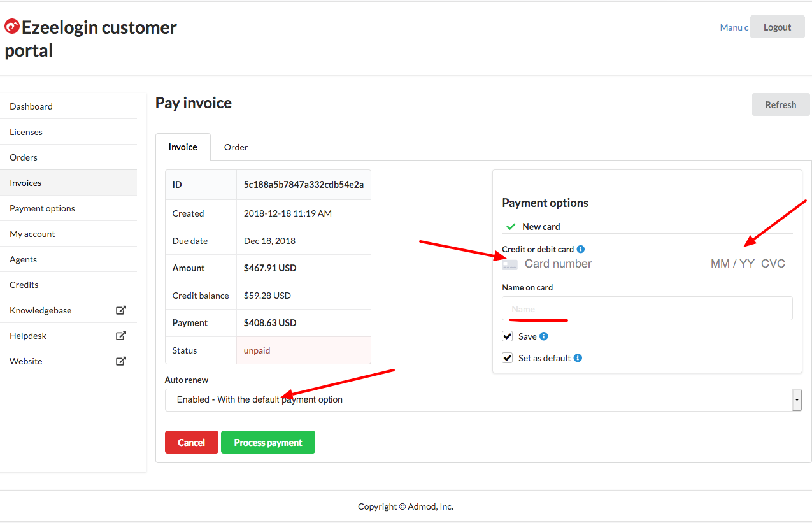Go to Licenses in the sidebar
This screenshot has width=812, height=523.
pyautogui.click(x=68, y=132)
